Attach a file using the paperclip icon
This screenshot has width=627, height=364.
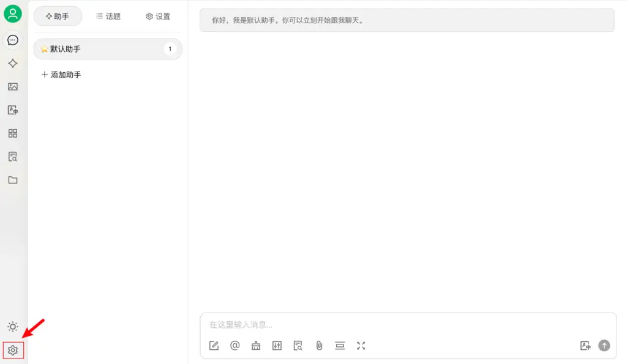(x=318, y=345)
